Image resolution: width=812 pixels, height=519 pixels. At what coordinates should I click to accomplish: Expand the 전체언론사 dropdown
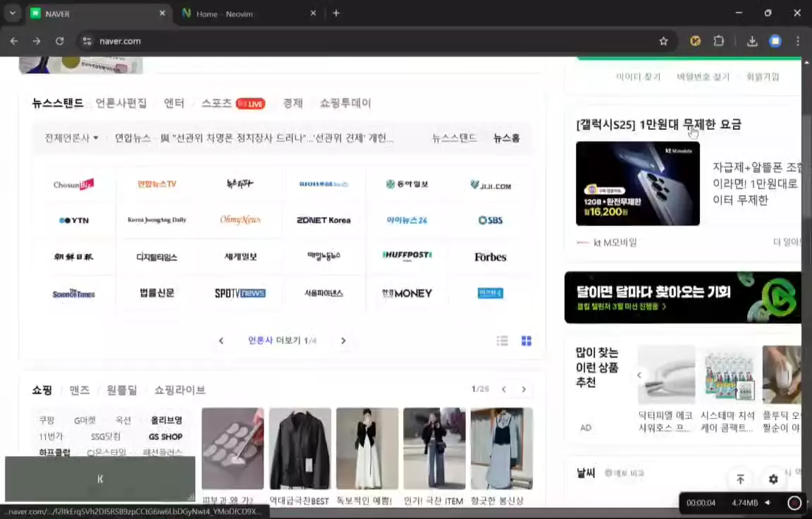pyautogui.click(x=71, y=138)
